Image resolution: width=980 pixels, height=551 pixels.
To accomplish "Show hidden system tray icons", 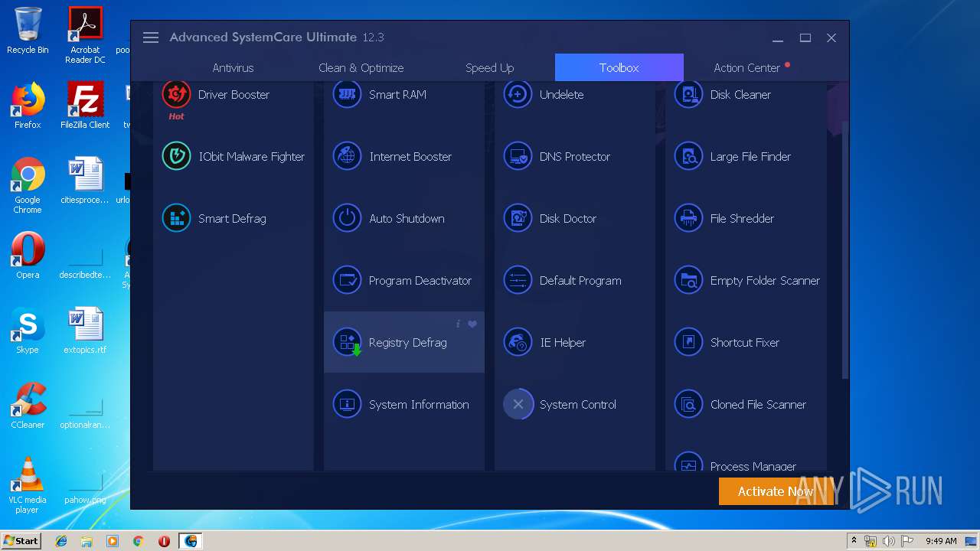I will pos(854,541).
